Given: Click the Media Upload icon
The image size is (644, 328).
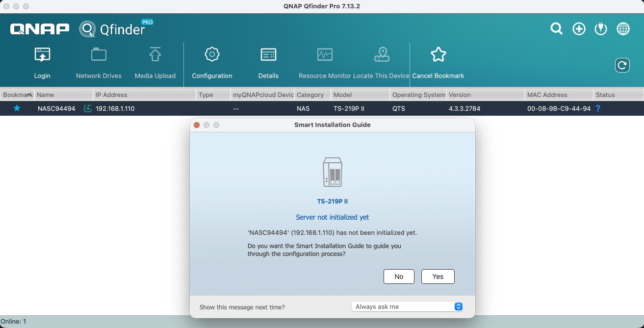Looking at the screenshot, I should (x=155, y=55).
